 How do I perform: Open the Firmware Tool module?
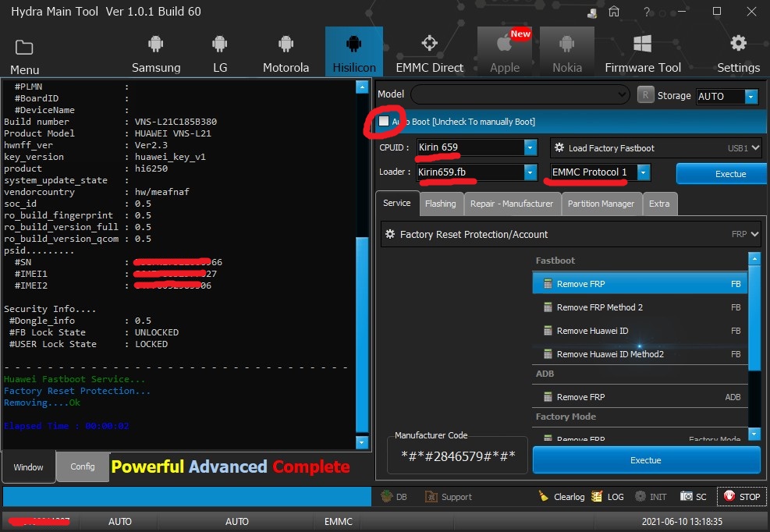[642, 52]
